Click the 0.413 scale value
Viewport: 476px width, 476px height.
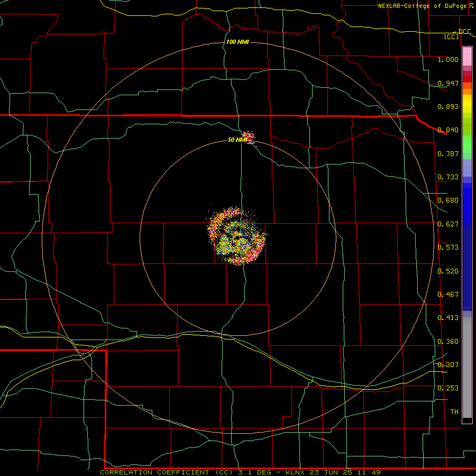448,318
